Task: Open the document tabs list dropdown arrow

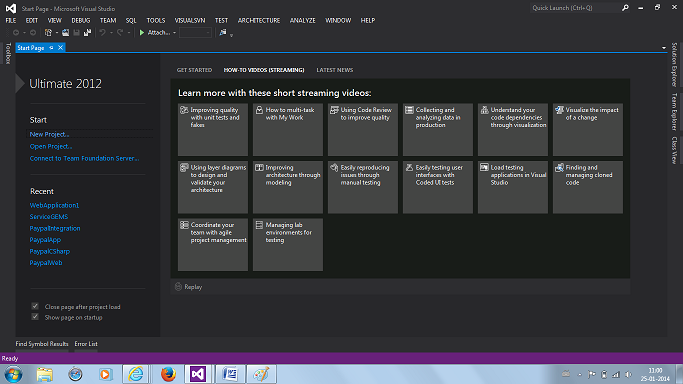Action: coord(663,48)
